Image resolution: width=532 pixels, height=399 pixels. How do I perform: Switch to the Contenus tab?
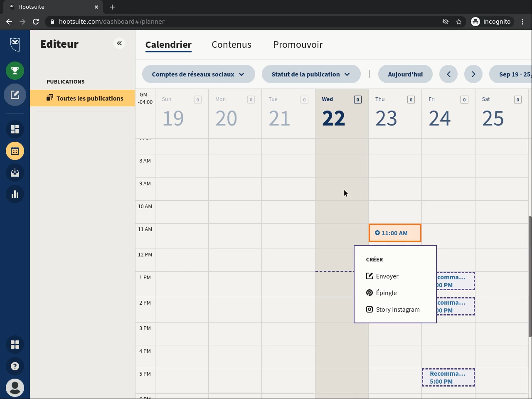[x=232, y=45]
